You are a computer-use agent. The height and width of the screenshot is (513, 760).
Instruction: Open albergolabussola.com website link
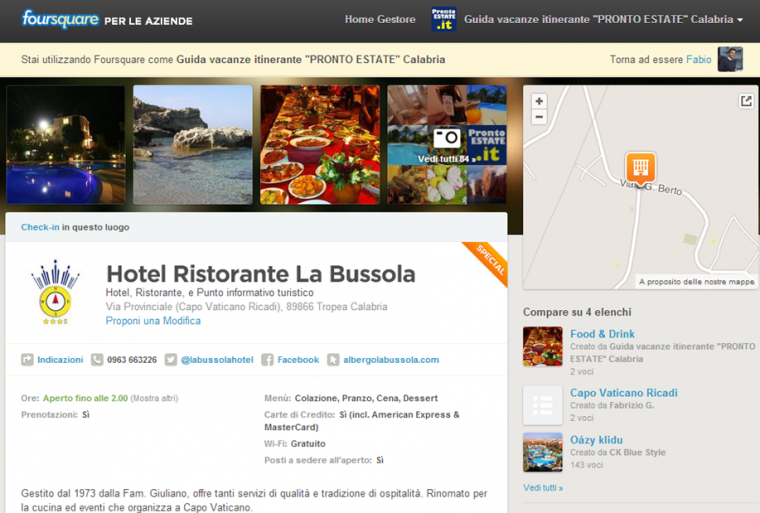(391, 360)
